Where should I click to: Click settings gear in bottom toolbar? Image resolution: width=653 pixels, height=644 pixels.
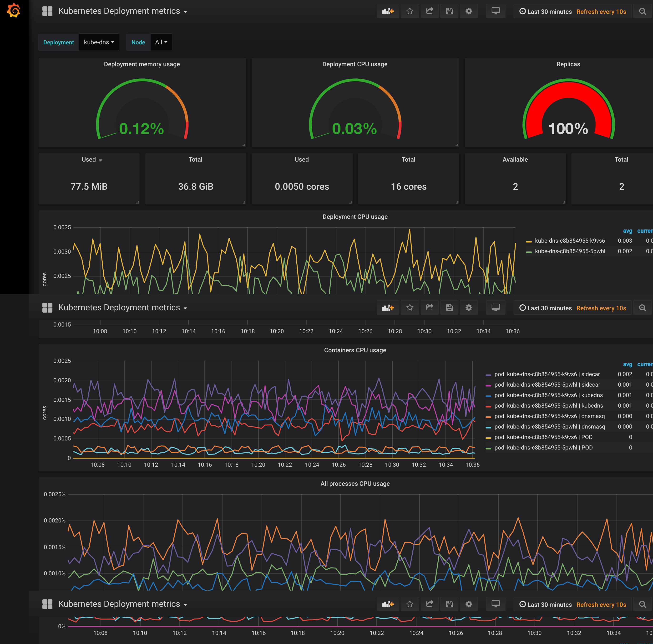(468, 604)
